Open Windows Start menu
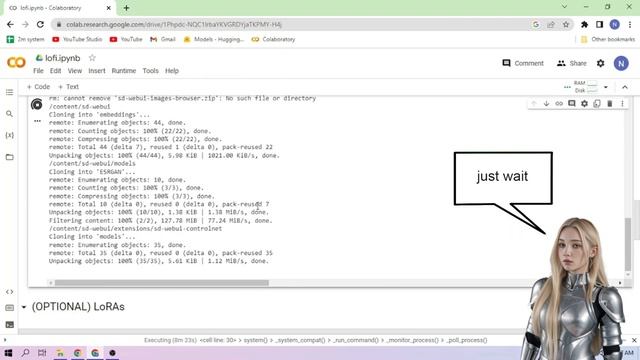640x360 pixels. coord(8,353)
